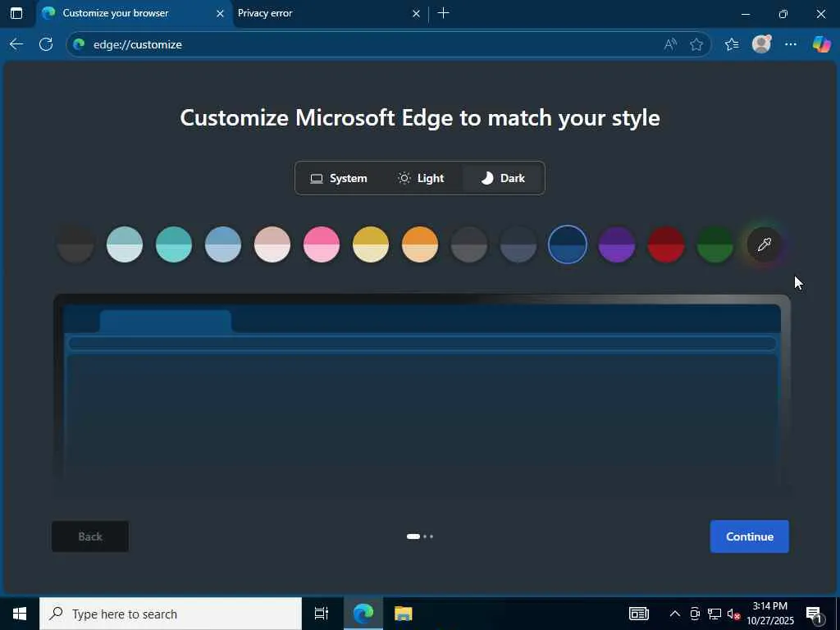Choose the pale icy blue color swatch
The image size is (840, 630).
point(125,244)
